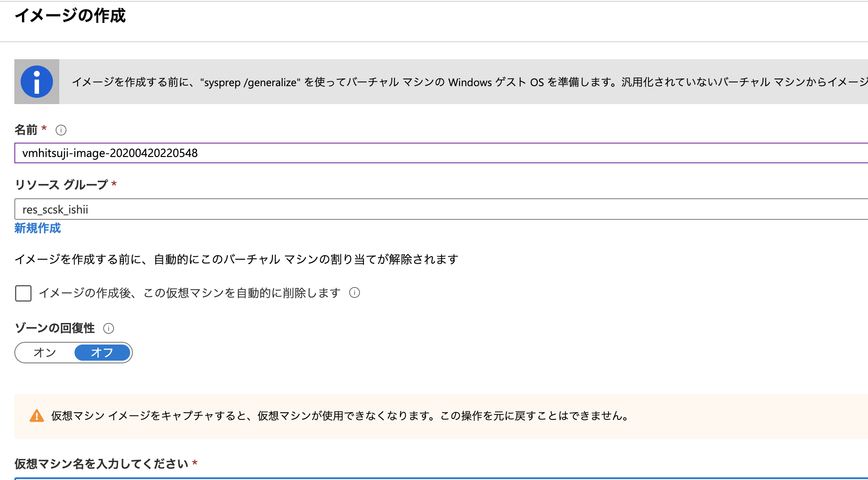Click the blue information icon in banner
This screenshot has height=480, width=868.
pos(37,82)
